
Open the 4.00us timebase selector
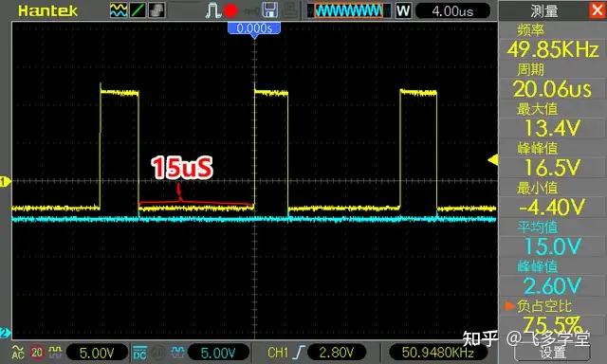coord(452,10)
